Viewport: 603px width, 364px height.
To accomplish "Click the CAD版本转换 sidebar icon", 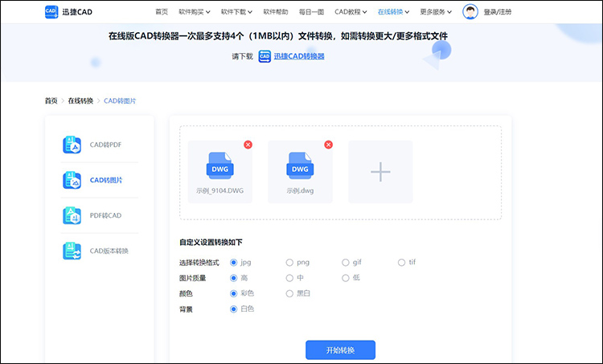I will 72,251.
